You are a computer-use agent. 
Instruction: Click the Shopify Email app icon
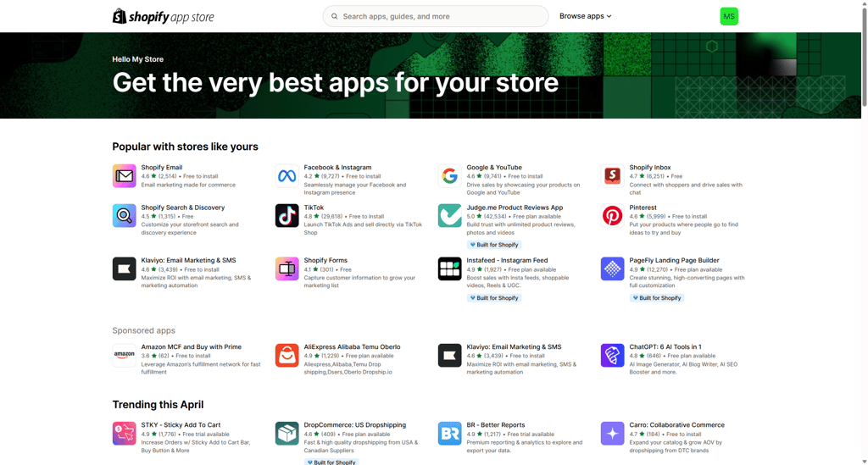coord(124,176)
